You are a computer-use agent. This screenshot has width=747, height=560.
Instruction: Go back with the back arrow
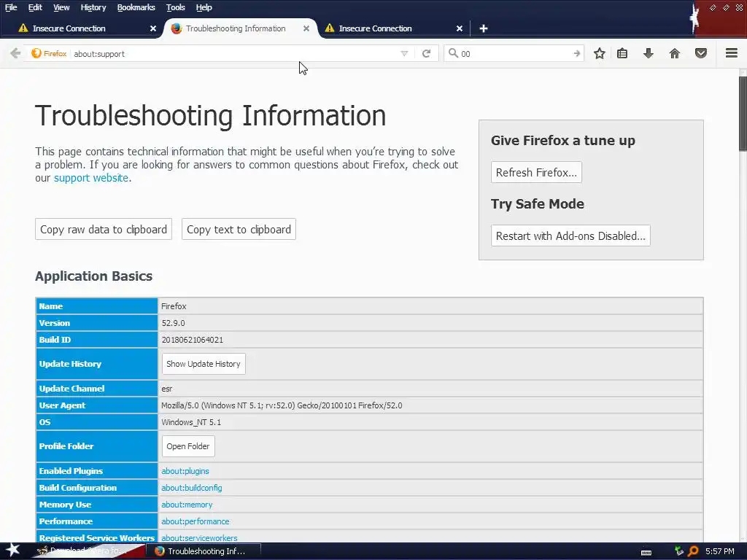point(15,53)
